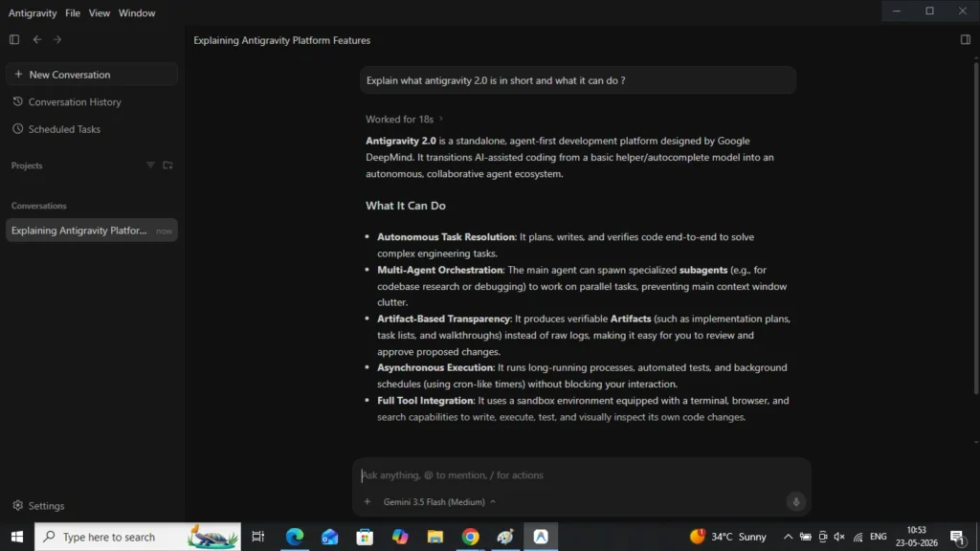This screenshot has width=980, height=551.
Task: Open Task View in the taskbar
Action: click(x=257, y=537)
